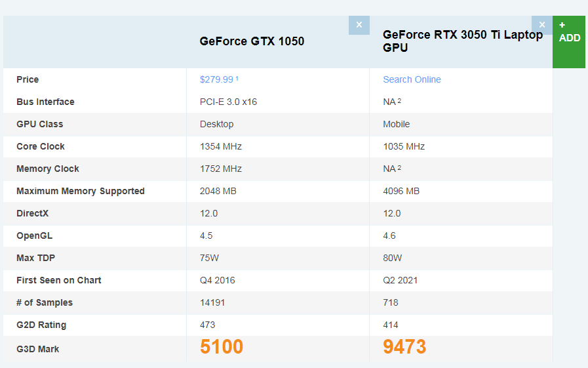Click the 14191 samples value
Image resolution: width=588 pixels, height=368 pixels.
[x=212, y=302]
